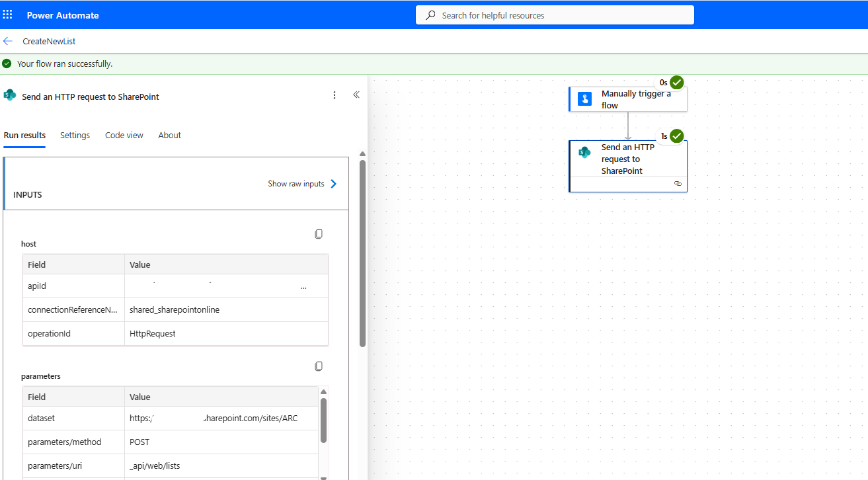
Task: Click the SharePoint icon in panel header
Action: tap(10, 95)
